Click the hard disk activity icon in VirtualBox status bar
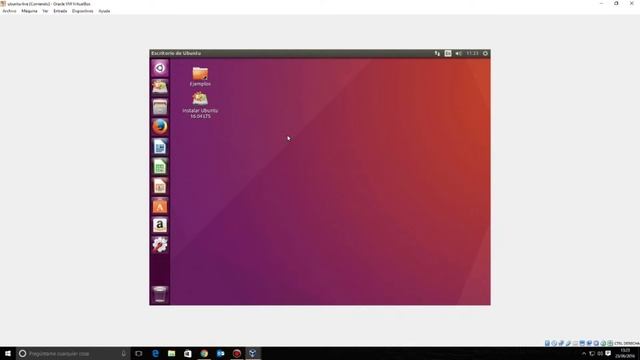Image resolution: width=640 pixels, height=360 pixels. 547,343
